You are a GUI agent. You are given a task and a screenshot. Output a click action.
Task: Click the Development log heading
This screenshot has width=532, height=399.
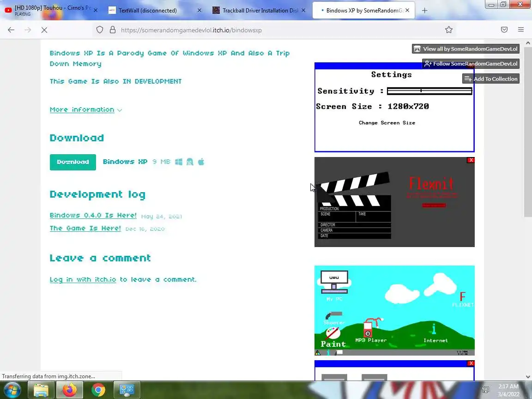[98, 194]
